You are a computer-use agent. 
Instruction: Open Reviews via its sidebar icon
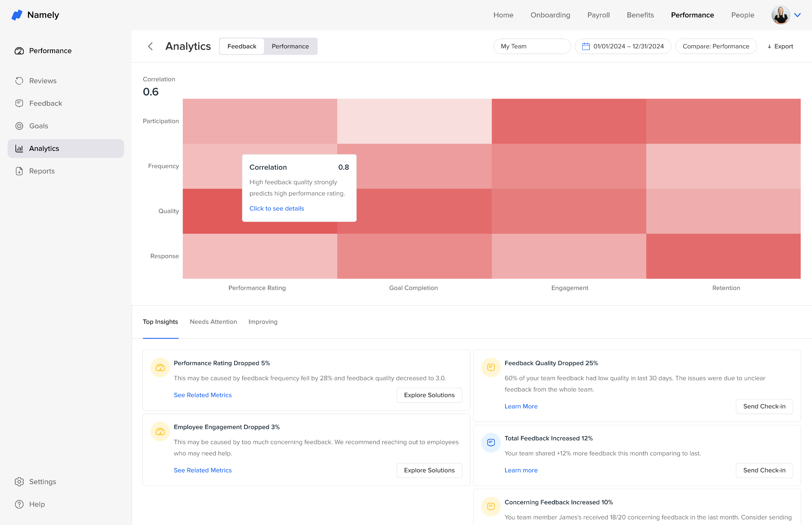pos(19,81)
